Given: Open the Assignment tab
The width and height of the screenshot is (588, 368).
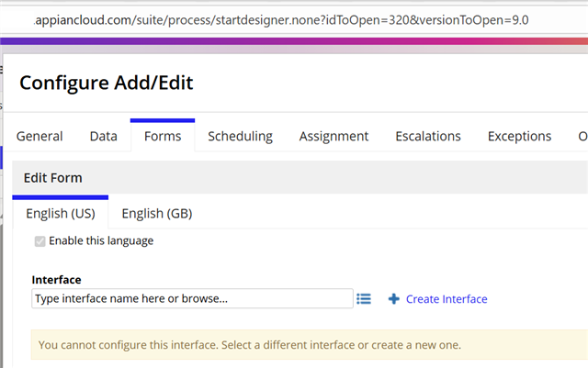Looking at the screenshot, I should click(334, 136).
